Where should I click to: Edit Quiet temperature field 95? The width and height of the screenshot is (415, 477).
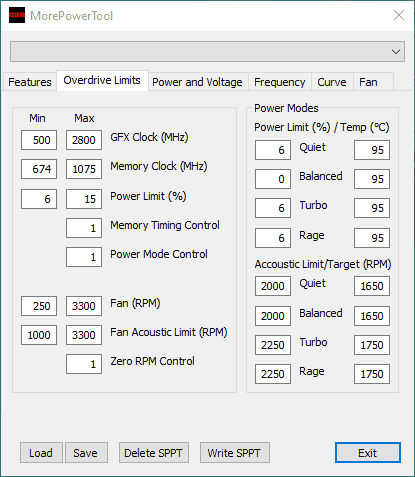(x=372, y=150)
